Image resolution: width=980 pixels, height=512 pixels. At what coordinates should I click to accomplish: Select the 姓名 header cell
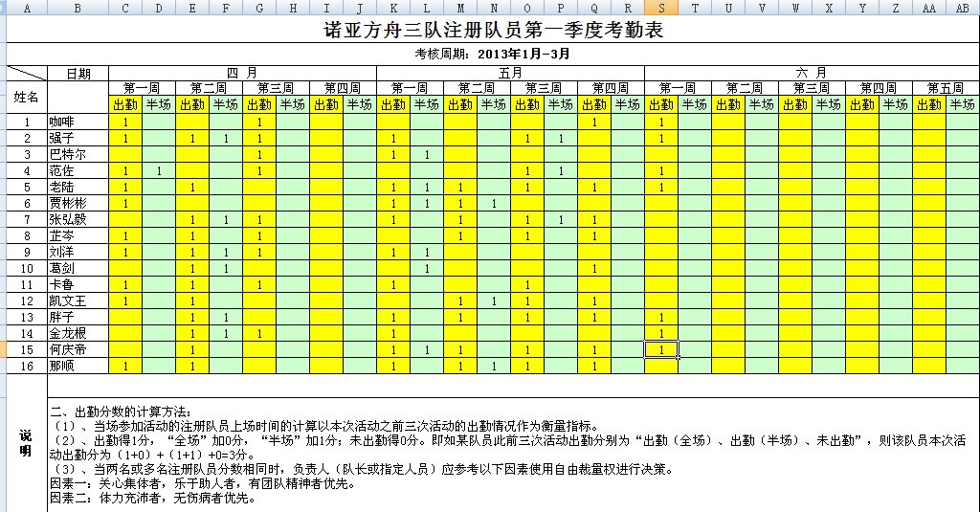pyautogui.click(x=26, y=97)
